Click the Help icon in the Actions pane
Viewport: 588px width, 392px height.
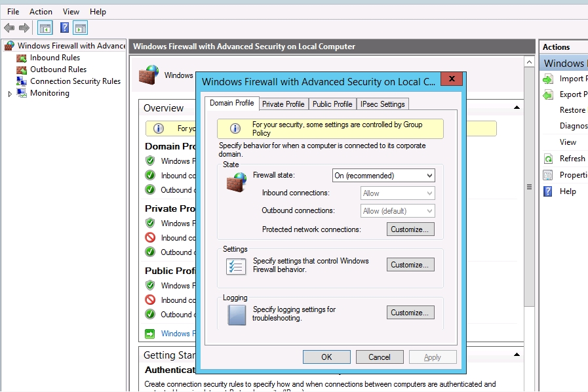tap(548, 191)
